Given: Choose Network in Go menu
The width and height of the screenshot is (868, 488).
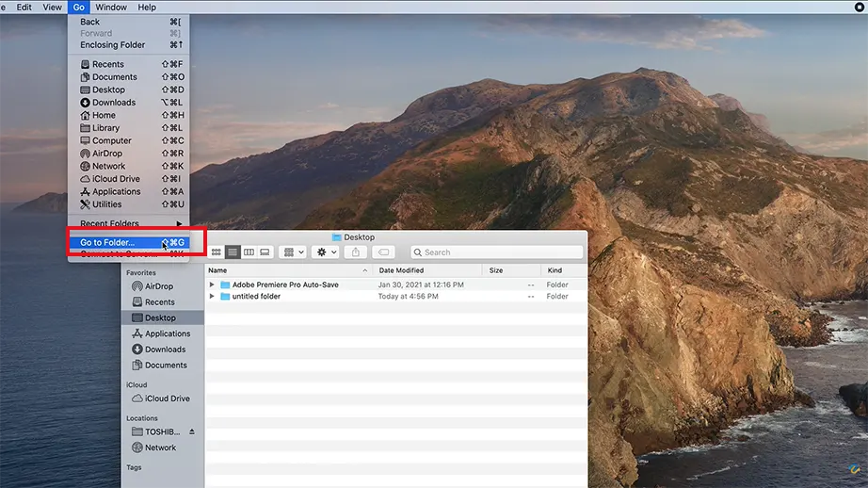Looking at the screenshot, I should (128, 166).
